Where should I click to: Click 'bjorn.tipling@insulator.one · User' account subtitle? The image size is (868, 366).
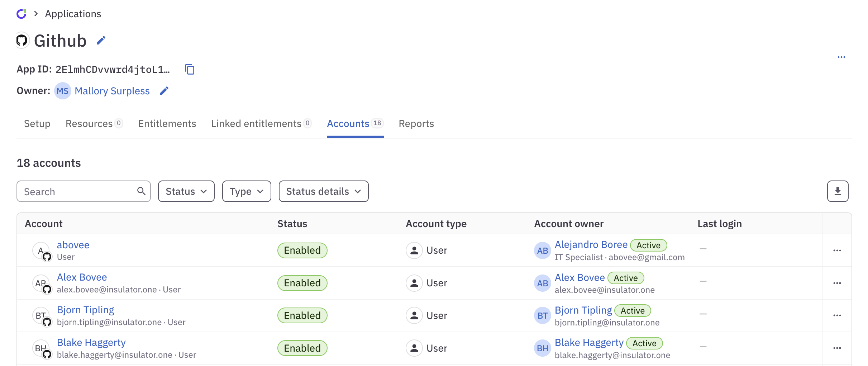pyautogui.click(x=121, y=322)
